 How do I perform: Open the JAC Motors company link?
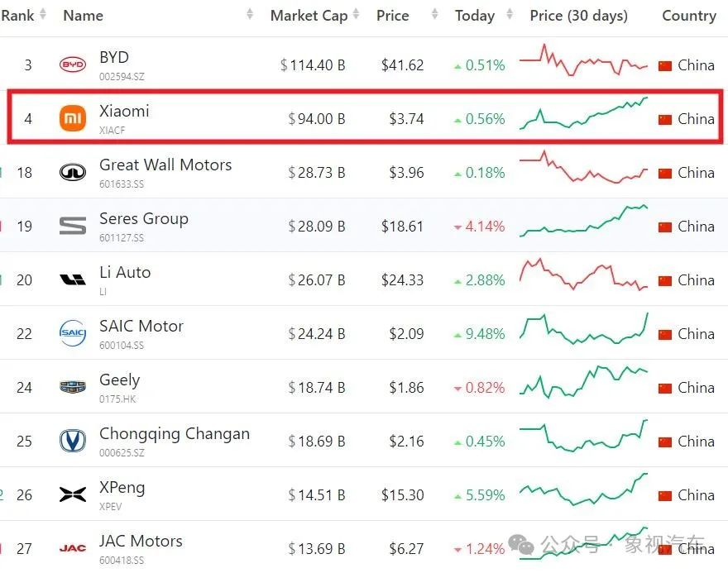pos(141,542)
